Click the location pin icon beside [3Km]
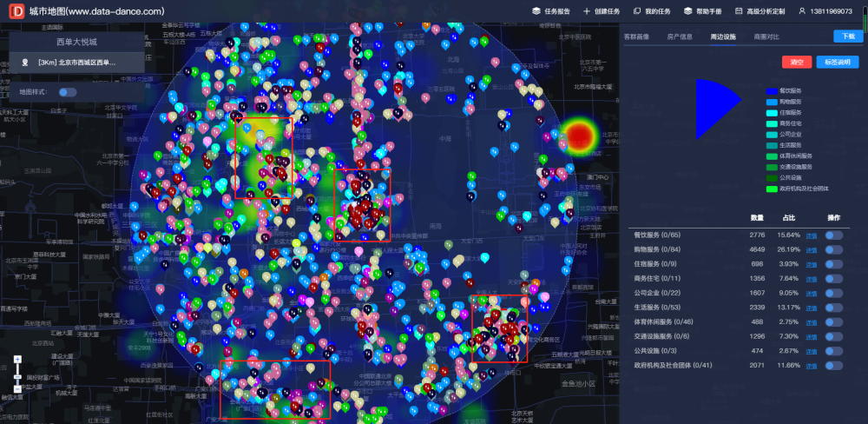Image resolution: width=868 pixels, height=424 pixels. (25, 63)
